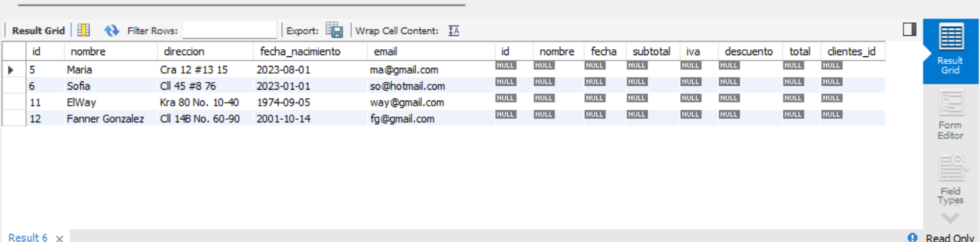
Task: Click the subtotal column header
Action: pyautogui.click(x=652, y=51)
